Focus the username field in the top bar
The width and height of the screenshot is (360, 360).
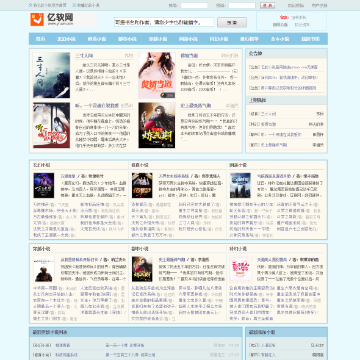pos(194,6)
